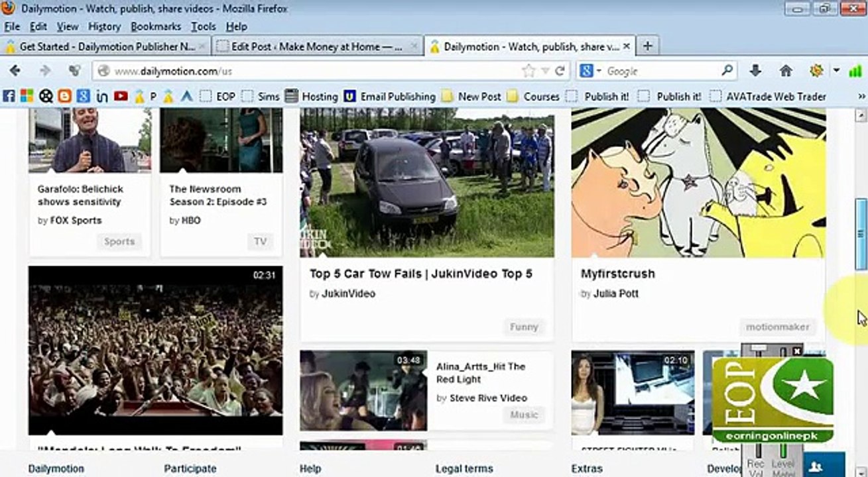Screen dimensions: 868x477
Task: Reload the Dailymotion page
Action: (x=560, y=71)
